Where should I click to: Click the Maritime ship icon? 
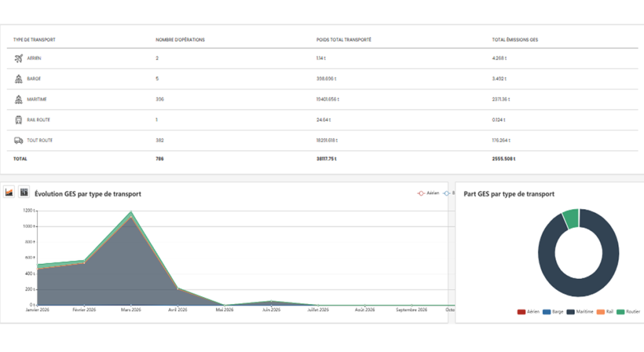[x=18, y=99]
